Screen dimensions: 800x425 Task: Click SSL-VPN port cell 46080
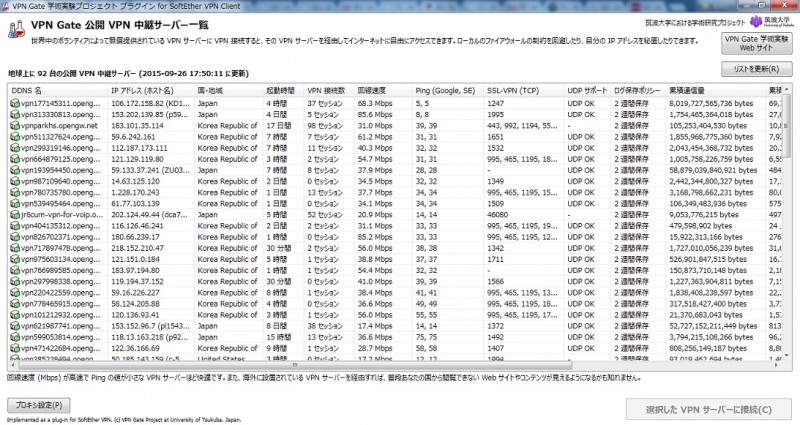497,215
